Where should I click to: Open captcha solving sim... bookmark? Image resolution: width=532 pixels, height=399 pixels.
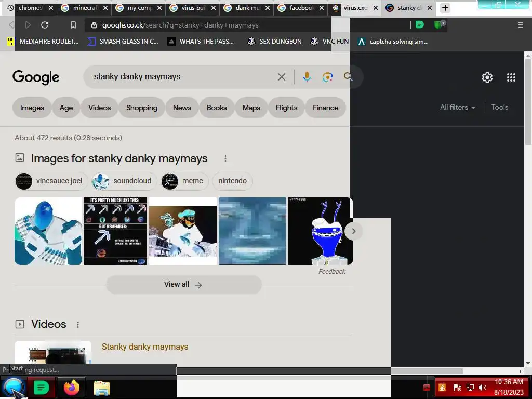tap(394, 42)
